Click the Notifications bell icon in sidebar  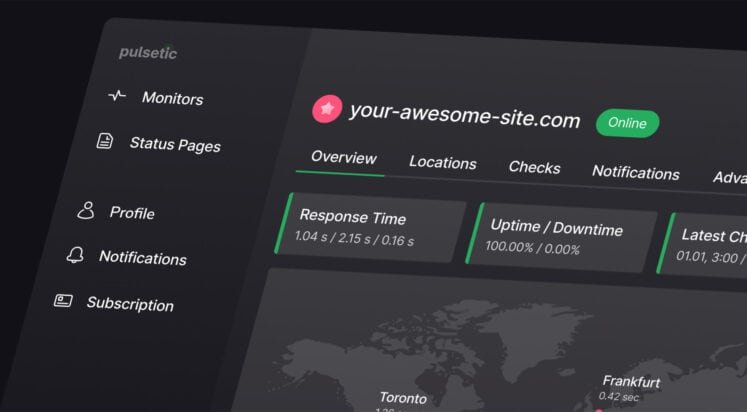click(x=75, y=255)
